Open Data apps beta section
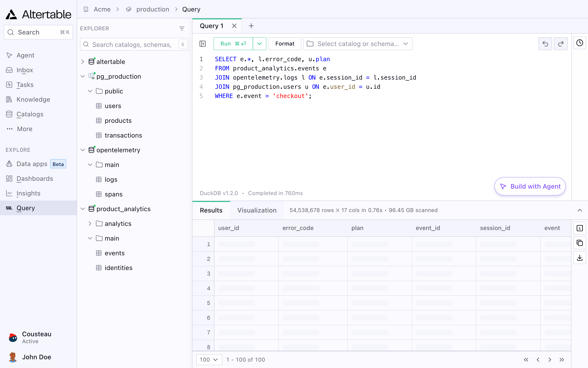This screenshot has height=368, width=588. (x=38, y=164)
